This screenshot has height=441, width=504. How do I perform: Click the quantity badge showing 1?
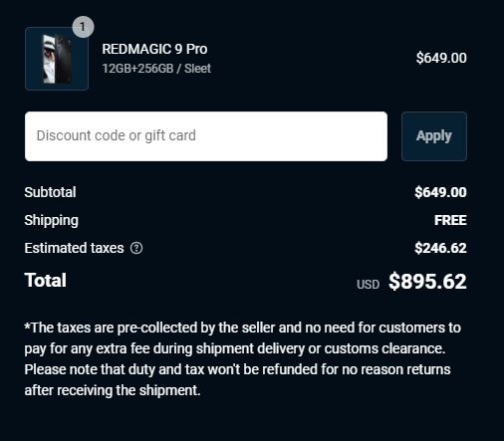pos(83,27)
